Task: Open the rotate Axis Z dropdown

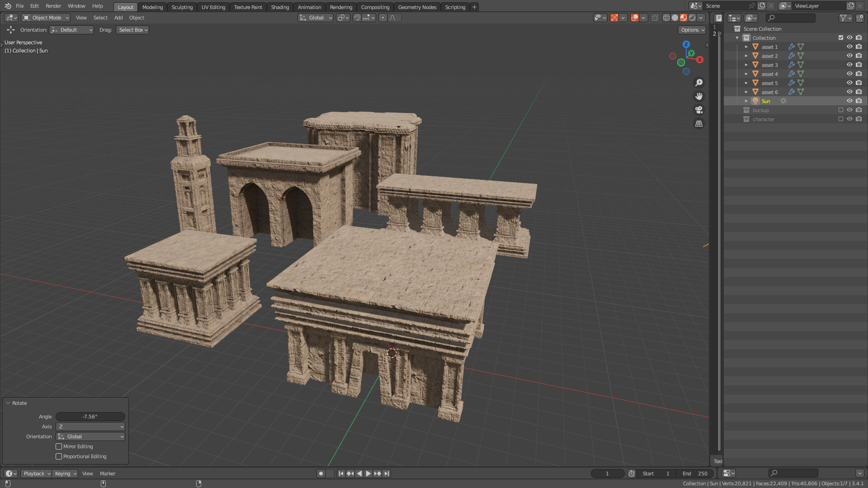Action: click(90, 427)
